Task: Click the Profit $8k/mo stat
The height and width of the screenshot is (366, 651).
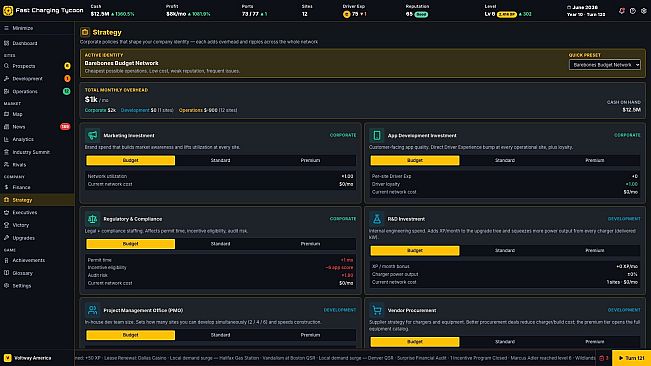Action: 188,11
